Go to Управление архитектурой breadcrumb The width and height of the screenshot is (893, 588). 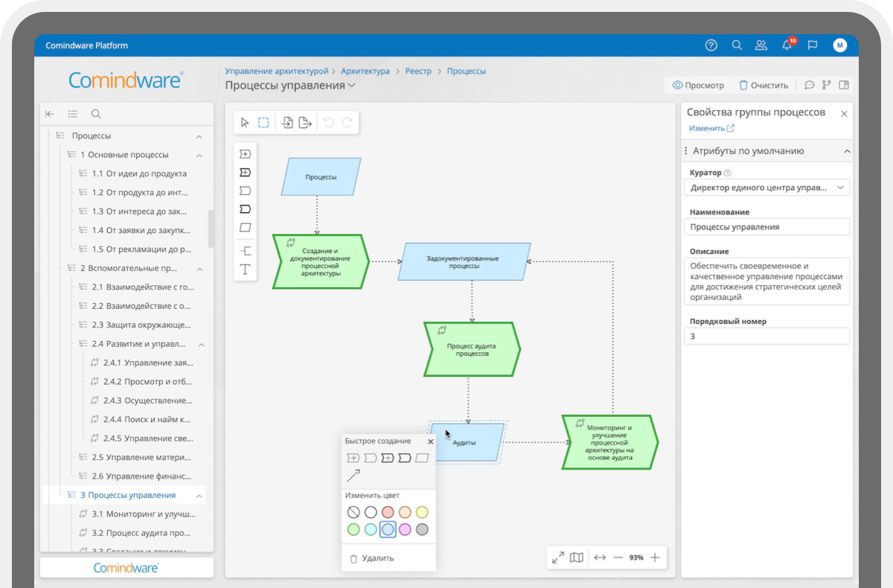(x=277, y=71)
